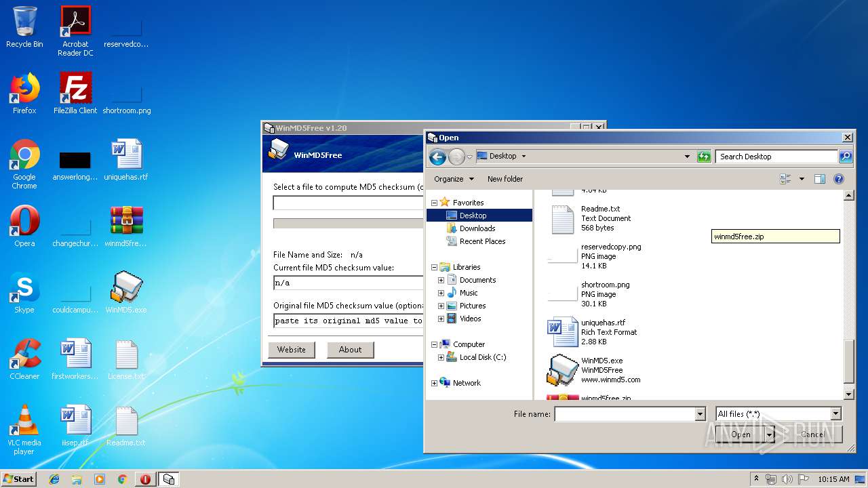The width and height of the screenshot is (868, 488).
Task: Open the Recycle Bin desktop icon
Action: pos(24,27)
